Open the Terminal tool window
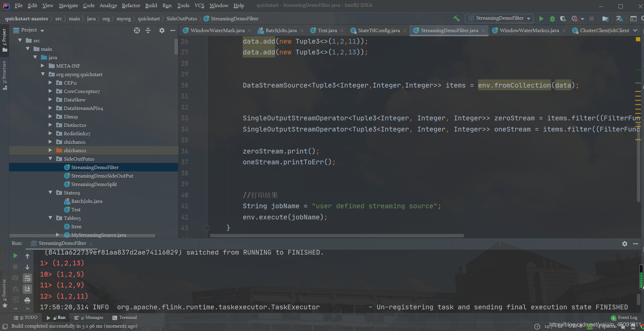The image size is (644, 331). [124, 317]
